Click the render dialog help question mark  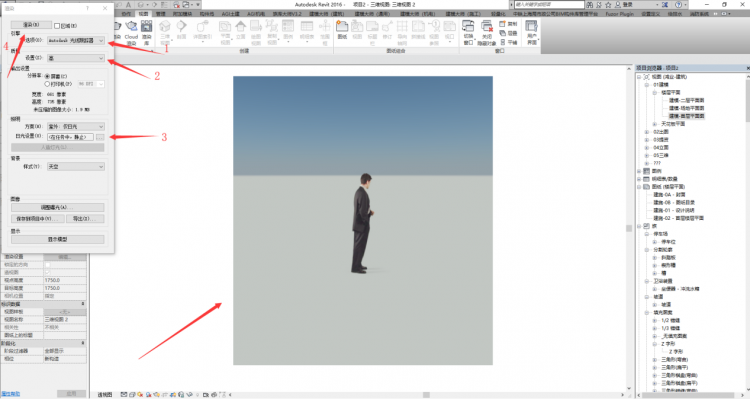pos(88,8)
